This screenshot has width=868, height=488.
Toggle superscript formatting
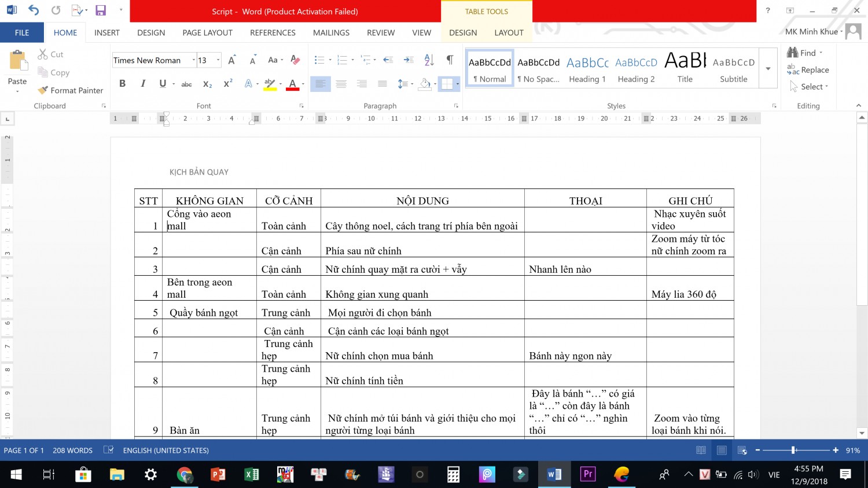[x=228, y=84]
